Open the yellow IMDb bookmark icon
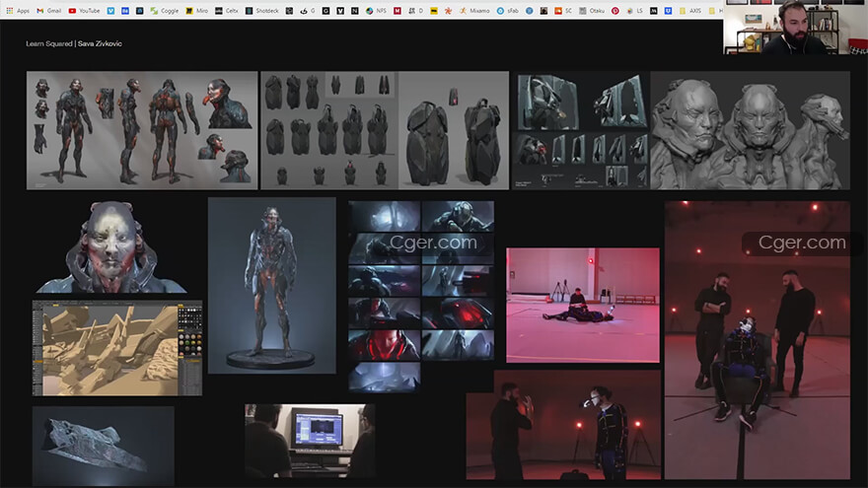This screenshot has width=868, height=488. click(435, 11)
